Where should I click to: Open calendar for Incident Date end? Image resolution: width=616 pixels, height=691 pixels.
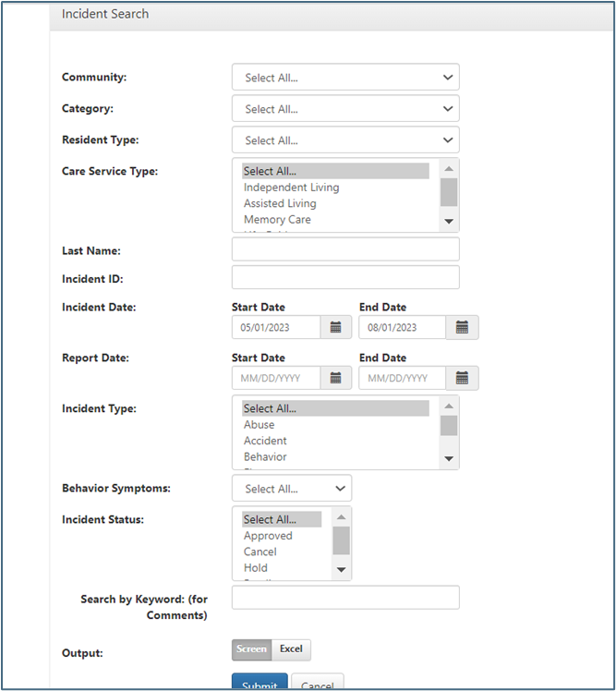[x=462, y=327]
